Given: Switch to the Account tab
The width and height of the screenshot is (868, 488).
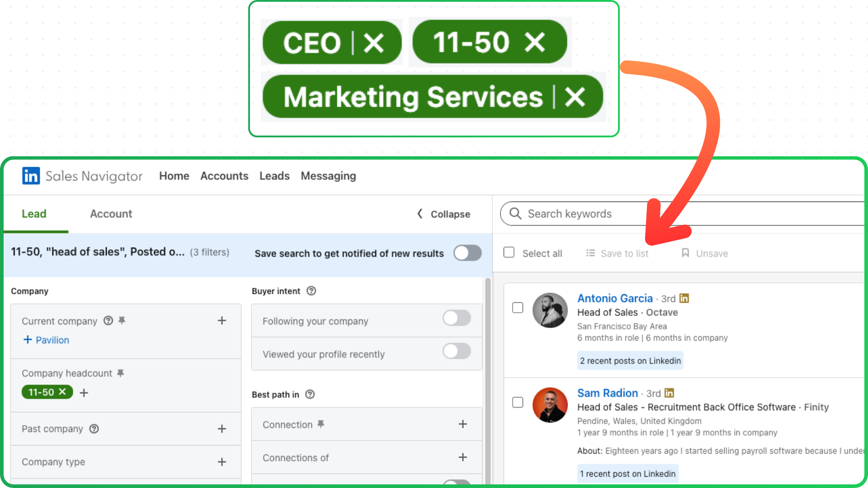Looking at the screenshot, I should pyautogui.click(x=111, y=214).
